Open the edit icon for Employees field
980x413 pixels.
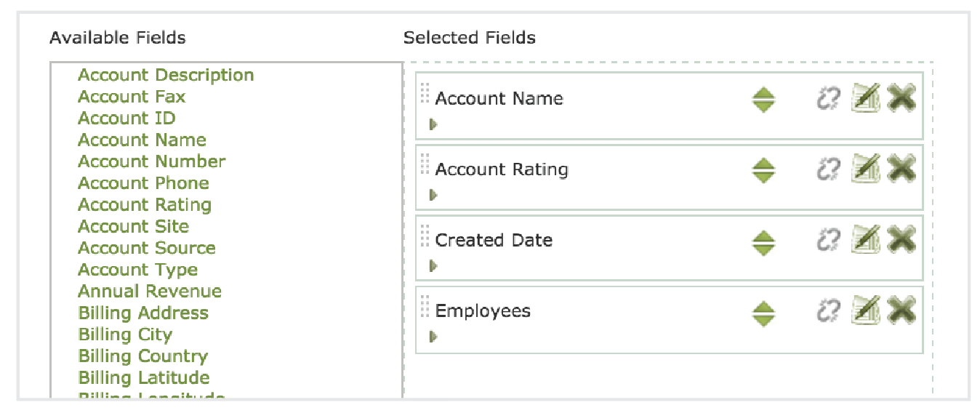click(865, 310)
